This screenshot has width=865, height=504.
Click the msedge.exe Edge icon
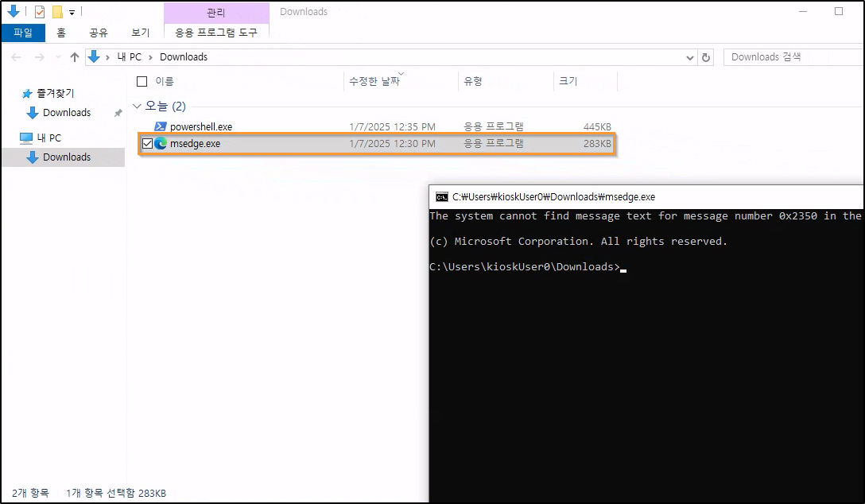tap(161, 144)
